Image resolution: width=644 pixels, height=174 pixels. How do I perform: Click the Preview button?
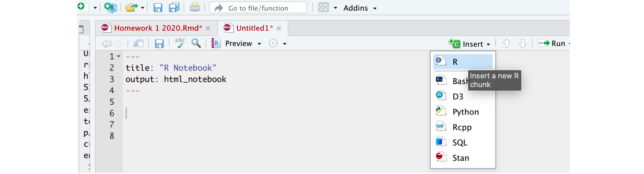tap(238, 43)
